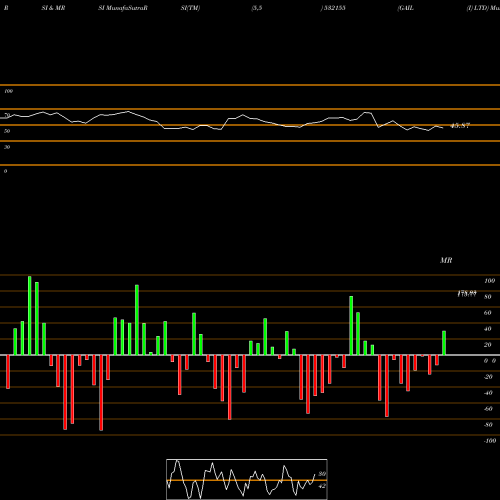Click the MR axis label '-100'
Screen dimensions: 500x500
click(x=490, y=441)
